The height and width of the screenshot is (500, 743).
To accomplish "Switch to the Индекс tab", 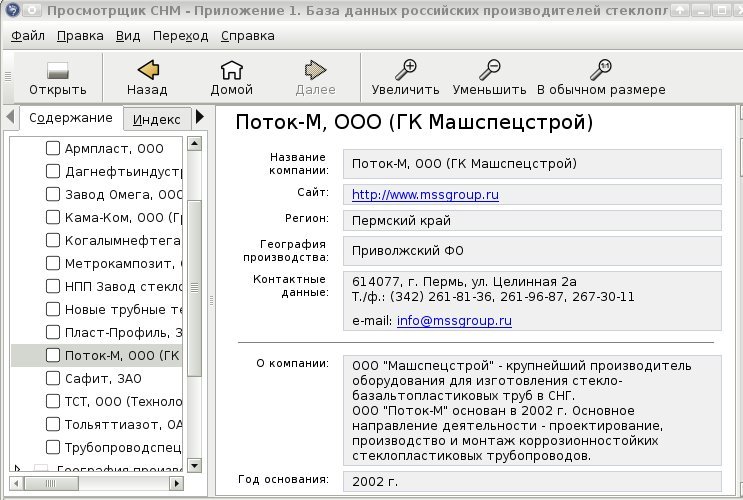I will click(x=157, y=119).
